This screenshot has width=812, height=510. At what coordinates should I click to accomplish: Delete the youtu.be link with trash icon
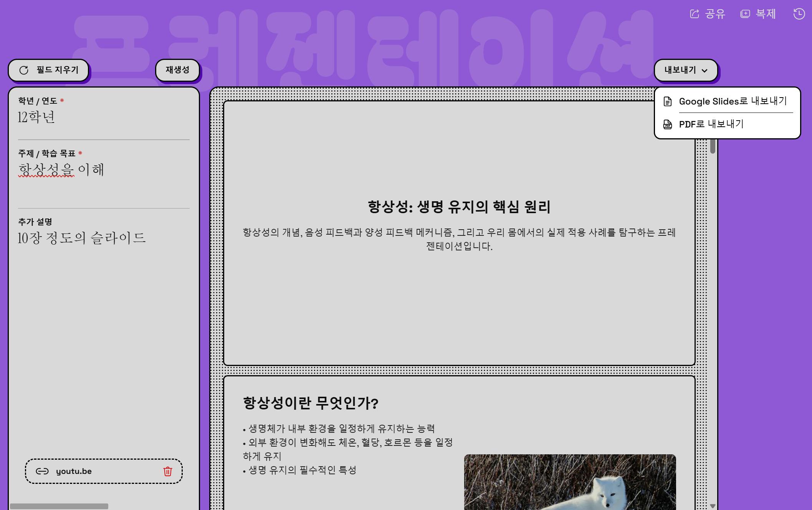tap(168, 471)
